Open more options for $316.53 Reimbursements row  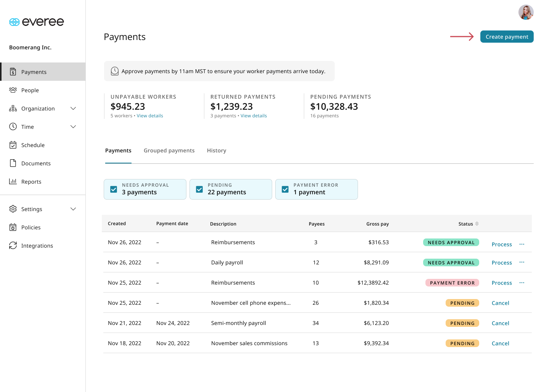[x=522, y=244]
